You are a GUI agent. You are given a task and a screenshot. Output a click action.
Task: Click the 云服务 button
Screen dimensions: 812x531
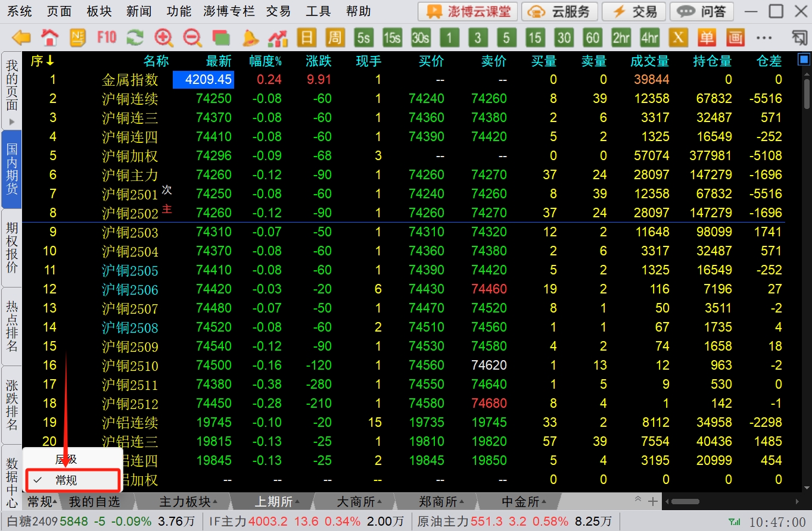(559, 11)
